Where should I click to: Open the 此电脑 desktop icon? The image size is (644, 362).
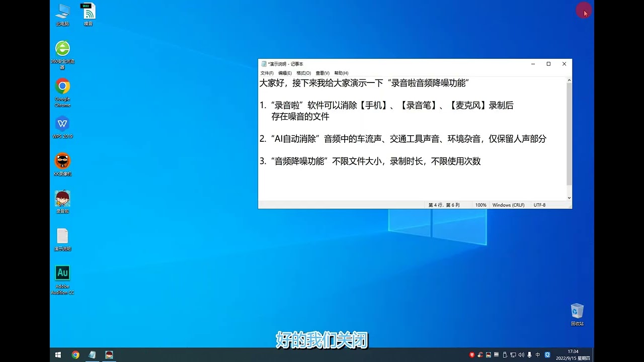tap(62, 15)
